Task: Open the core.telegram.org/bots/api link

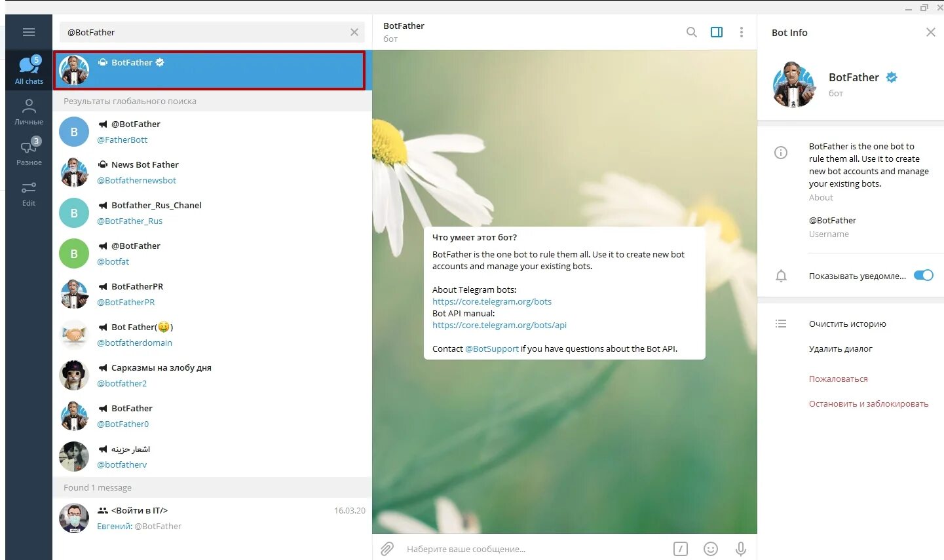Action: 499,326
